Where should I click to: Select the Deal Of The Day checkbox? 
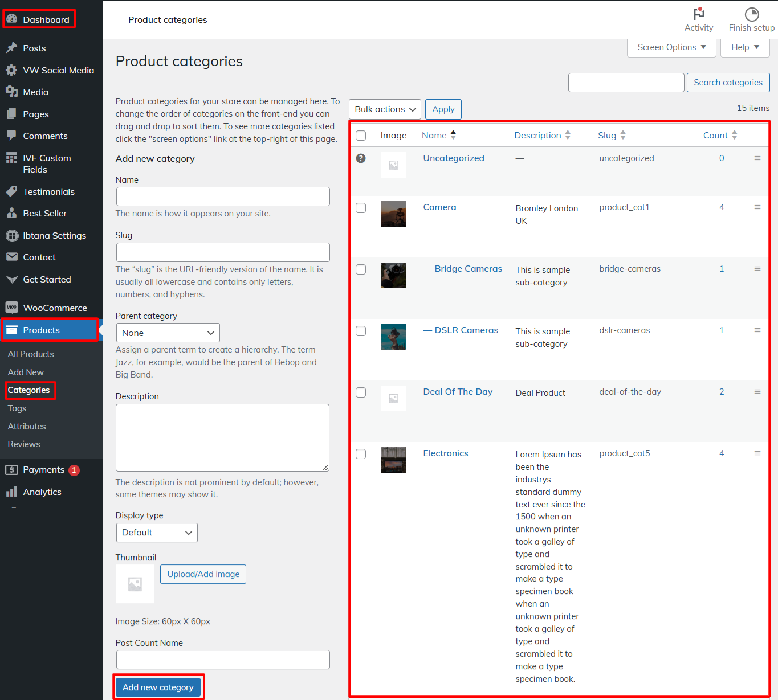(x=361, y=392)
